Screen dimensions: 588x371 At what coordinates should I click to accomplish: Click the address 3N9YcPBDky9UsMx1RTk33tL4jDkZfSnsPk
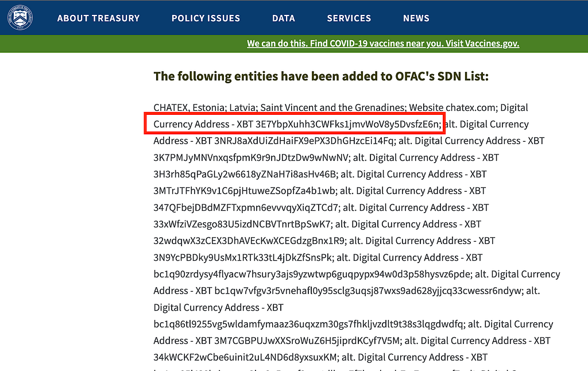click(x=243, y=257)
